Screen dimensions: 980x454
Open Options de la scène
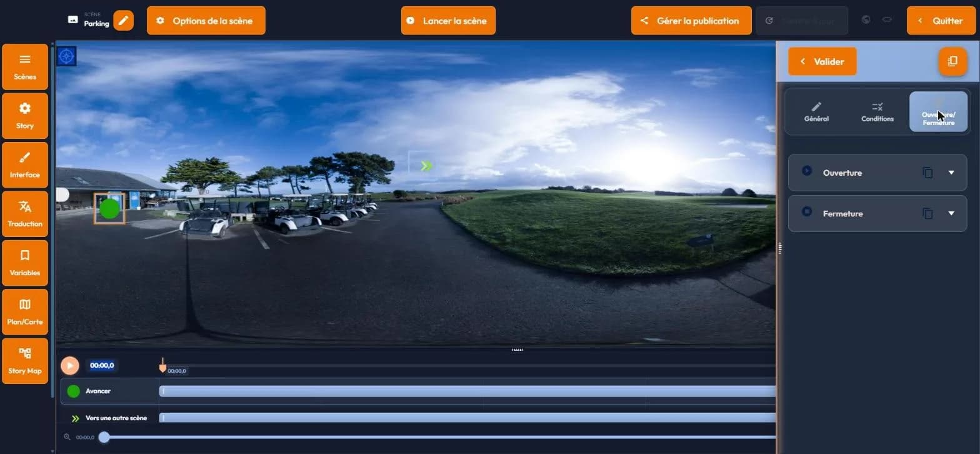click(206, 21)
